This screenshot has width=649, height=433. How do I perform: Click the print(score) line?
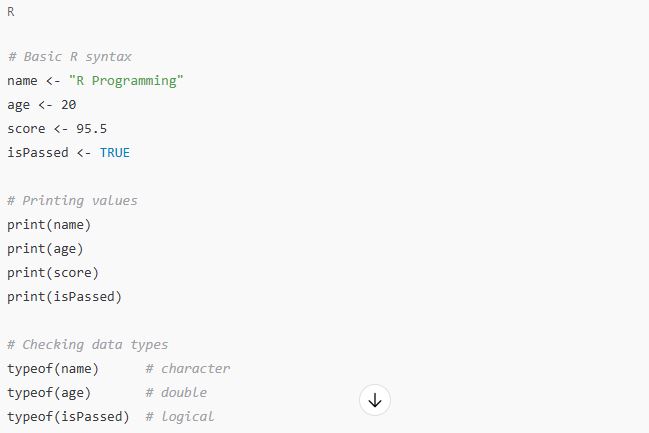coord(53,273)
